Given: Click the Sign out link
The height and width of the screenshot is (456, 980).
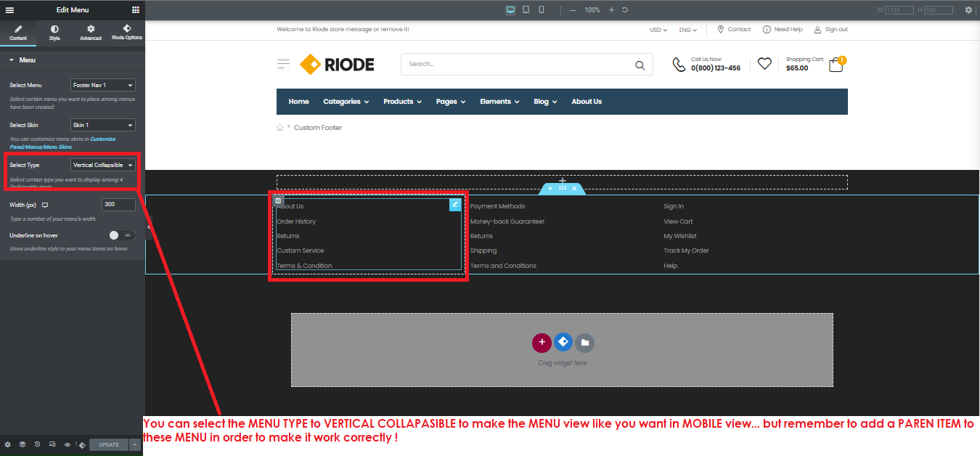Looking at the screenshot, I should (830, 30).
